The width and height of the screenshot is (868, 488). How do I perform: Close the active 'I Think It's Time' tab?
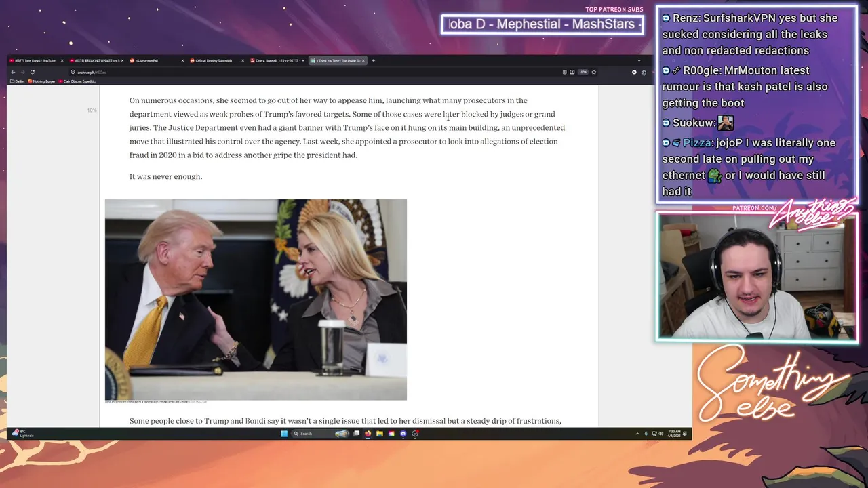[363, 60]
